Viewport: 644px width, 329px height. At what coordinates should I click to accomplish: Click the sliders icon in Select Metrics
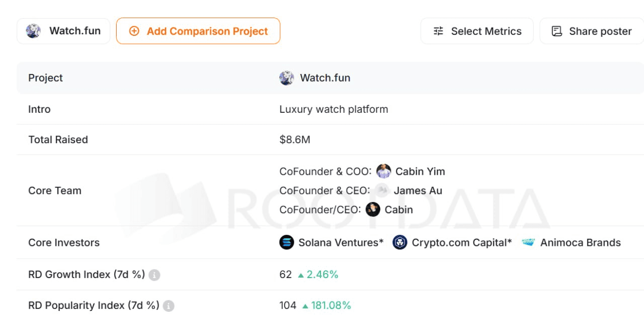(x=439, y=31)
